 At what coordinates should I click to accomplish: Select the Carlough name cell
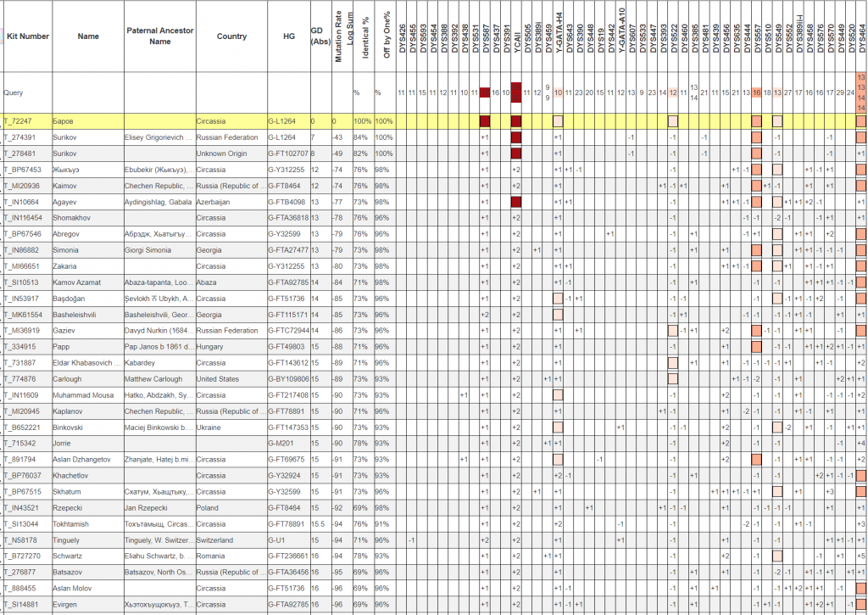[67, 378]
